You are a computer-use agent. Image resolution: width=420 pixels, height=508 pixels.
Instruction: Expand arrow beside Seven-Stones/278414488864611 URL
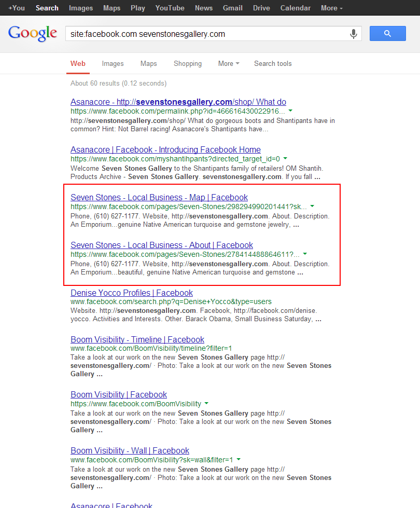(x=305, y=254)
